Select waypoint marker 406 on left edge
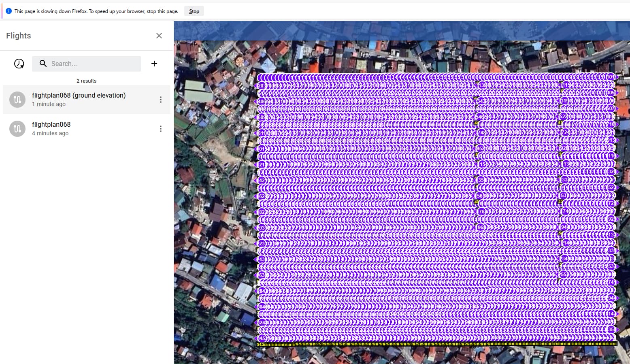 click(262, 101)
